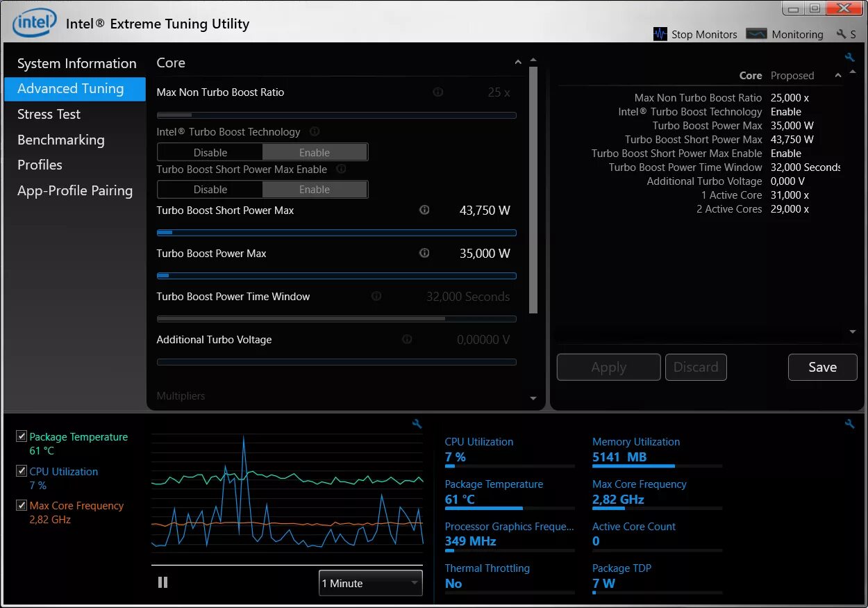868x608 pixels.
Task: Adjust Additional Turbo Voltage slider
Action: [x=337, y=362]
